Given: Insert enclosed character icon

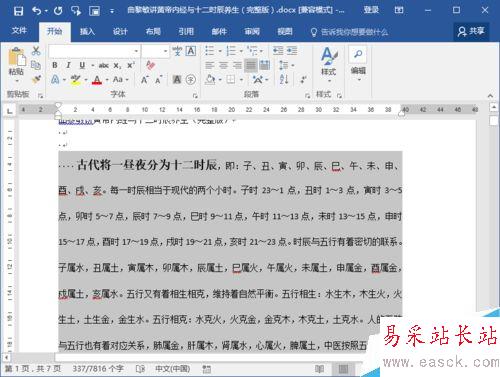Looking at the screenshot, I should click(191, 80).
